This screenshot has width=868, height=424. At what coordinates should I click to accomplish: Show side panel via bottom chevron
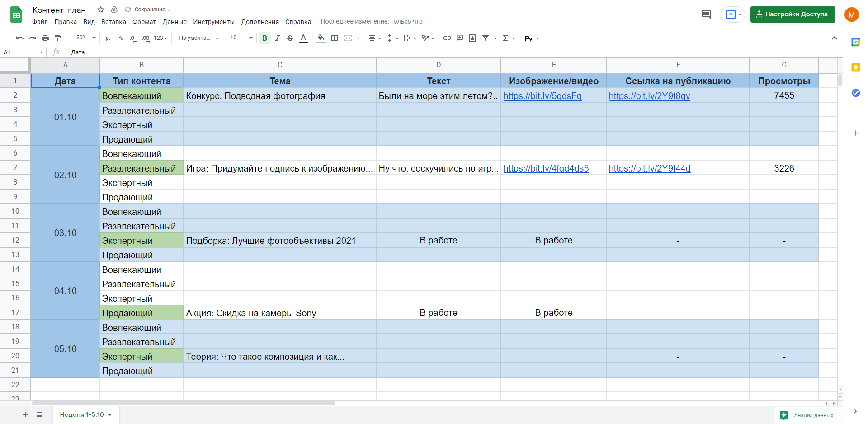coord(855,411)
